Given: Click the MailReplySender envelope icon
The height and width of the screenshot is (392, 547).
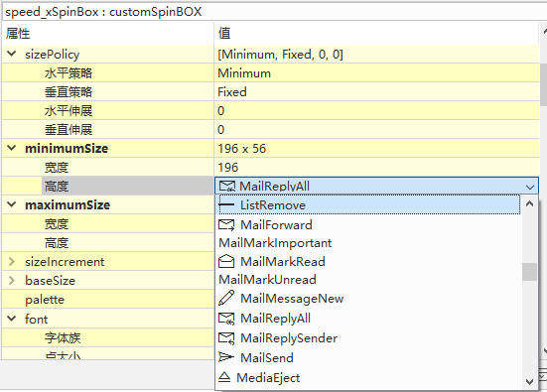Looking at the screenshot, I should click(226, 338).
